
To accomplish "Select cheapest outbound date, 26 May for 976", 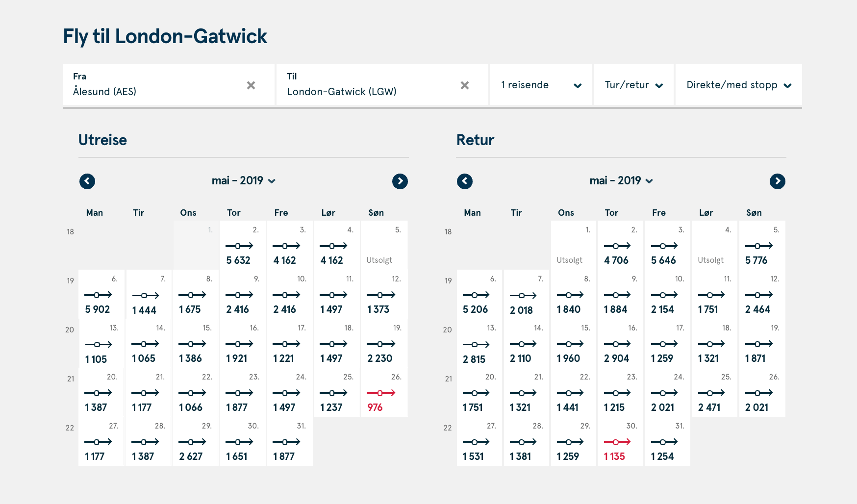I will tap(384, 393).
